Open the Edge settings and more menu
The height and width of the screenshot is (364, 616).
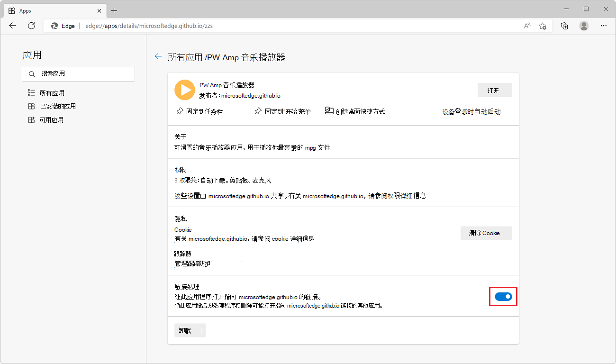pyautogui.click(x=604, y=26)
